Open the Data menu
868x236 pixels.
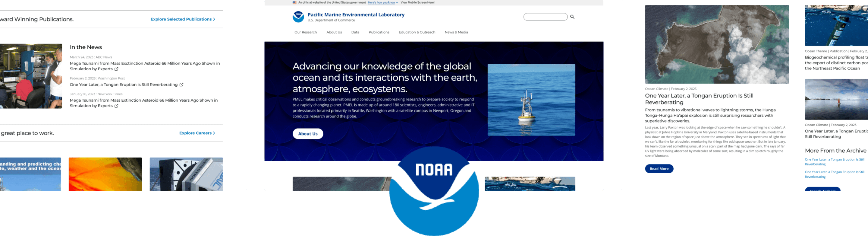tap(355, 32)
